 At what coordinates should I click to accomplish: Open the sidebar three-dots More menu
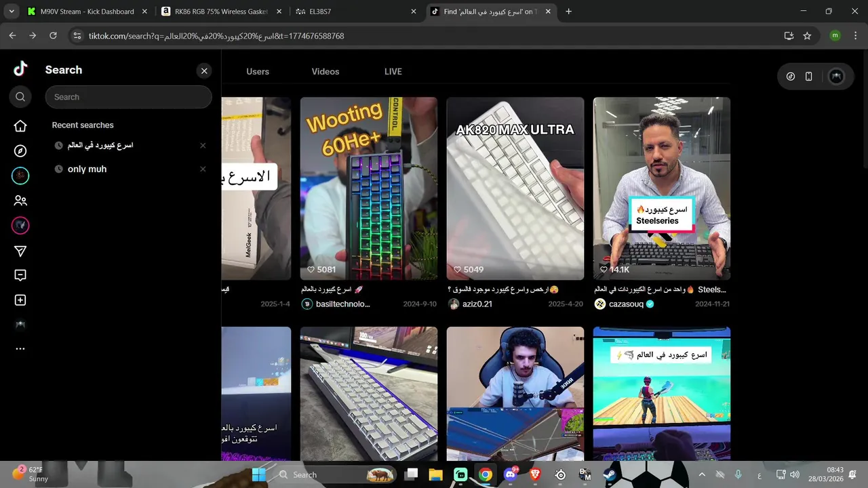pyautogui.click(x=20, y=348)
